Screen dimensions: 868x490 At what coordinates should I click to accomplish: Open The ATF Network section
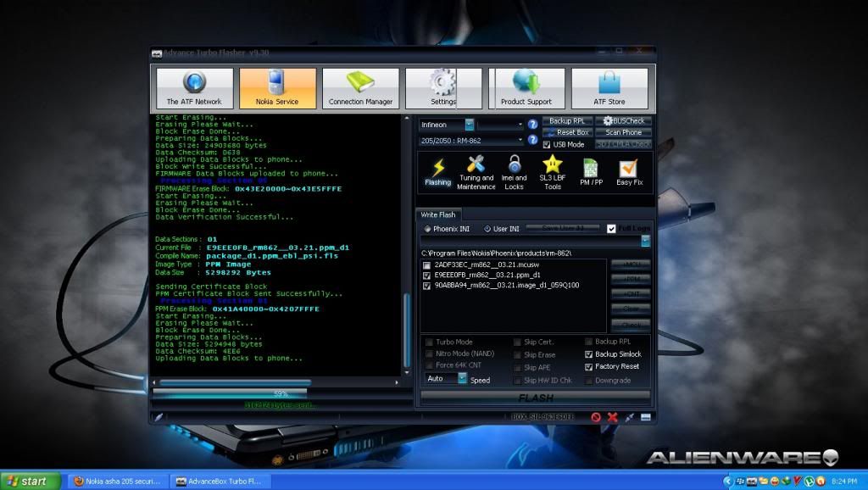[194, 88]
